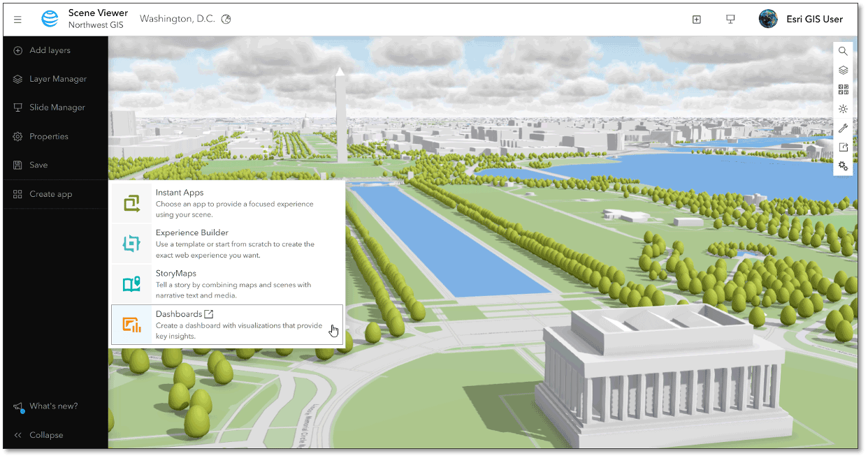
Task: Click the Experience Builder teal icon
Action: pos(131,244)
